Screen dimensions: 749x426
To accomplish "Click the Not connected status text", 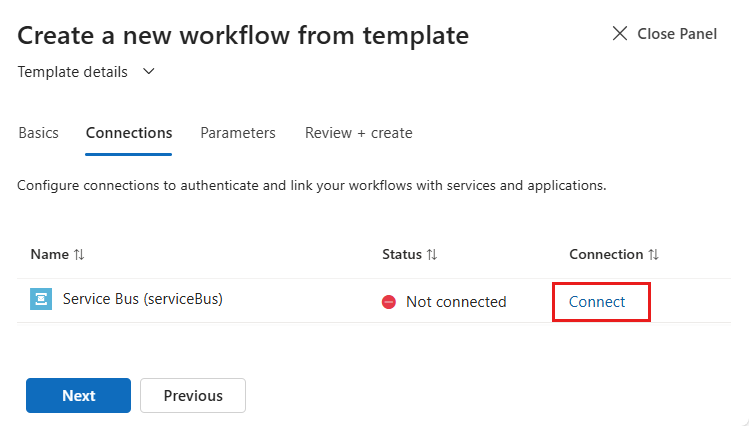I will click(456, 302).
